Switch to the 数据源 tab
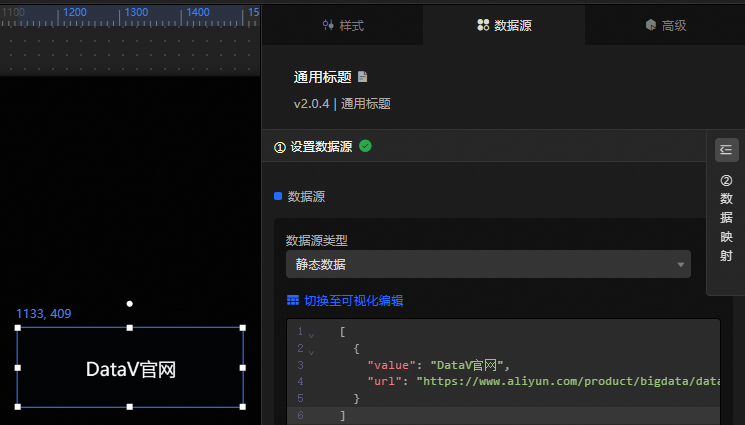745x425 pixels. [504, 25]
